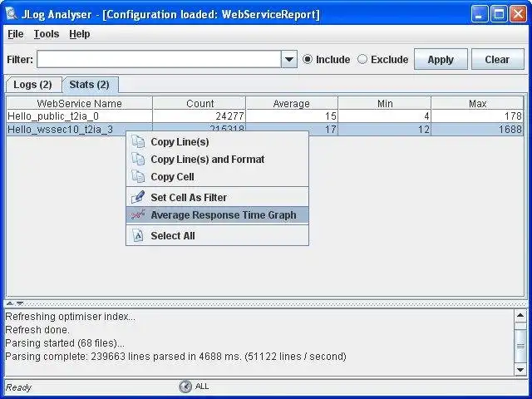This screenshot has height=399, width=532.
Task: Click the 'Refresh done.' log line
Action: pos(37,330)
